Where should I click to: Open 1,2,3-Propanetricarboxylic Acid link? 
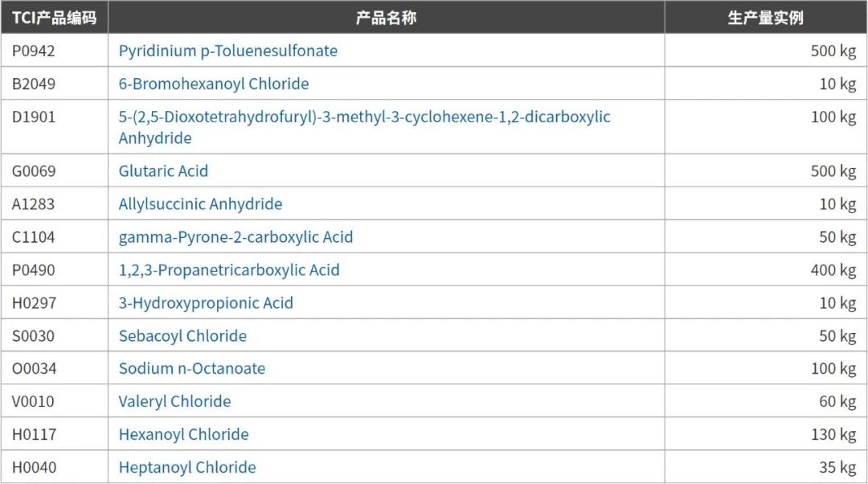(229, 270)
